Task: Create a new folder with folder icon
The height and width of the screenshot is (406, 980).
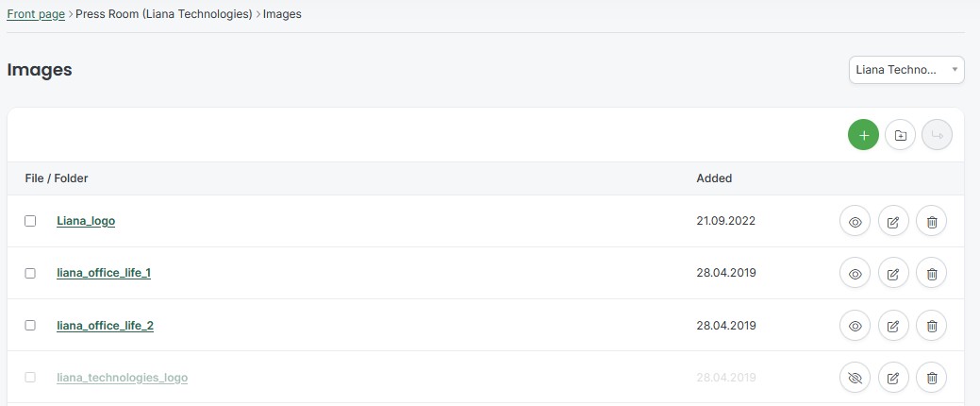Action: tap(900, 135)
